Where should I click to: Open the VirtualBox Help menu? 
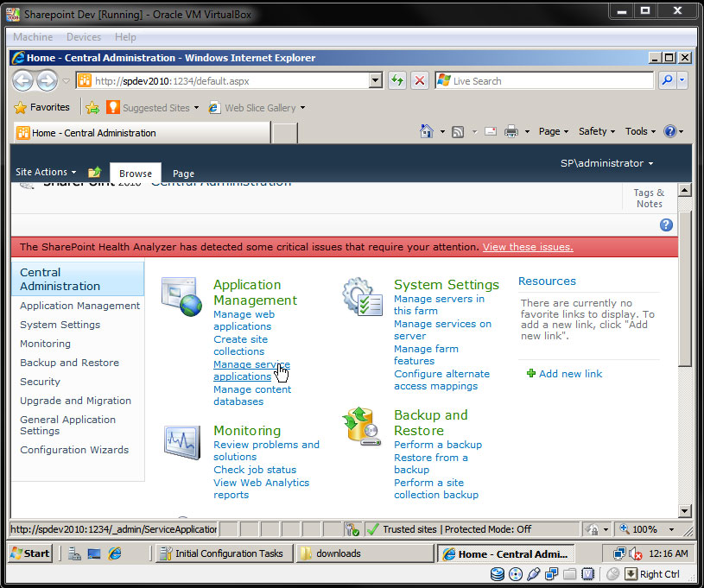click(125, 37)
